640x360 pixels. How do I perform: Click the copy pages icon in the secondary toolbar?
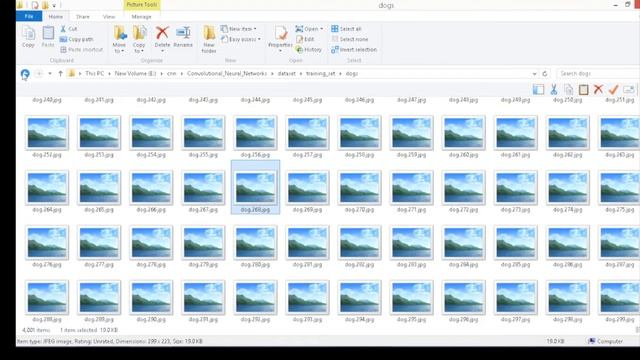(569, 89)
